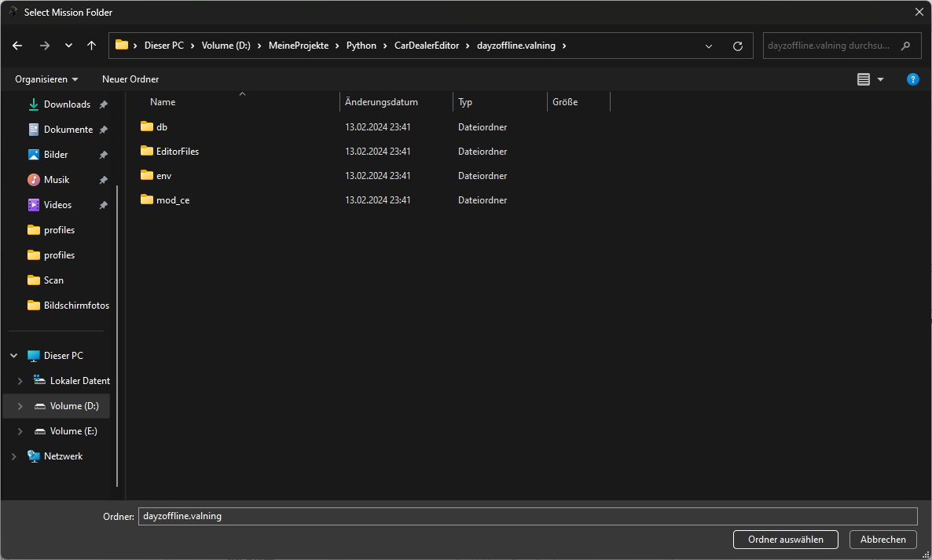This screenshot has height=560, width=932.
Task: Expand the Netzwerk tree node
Action: tap(13, 456)
